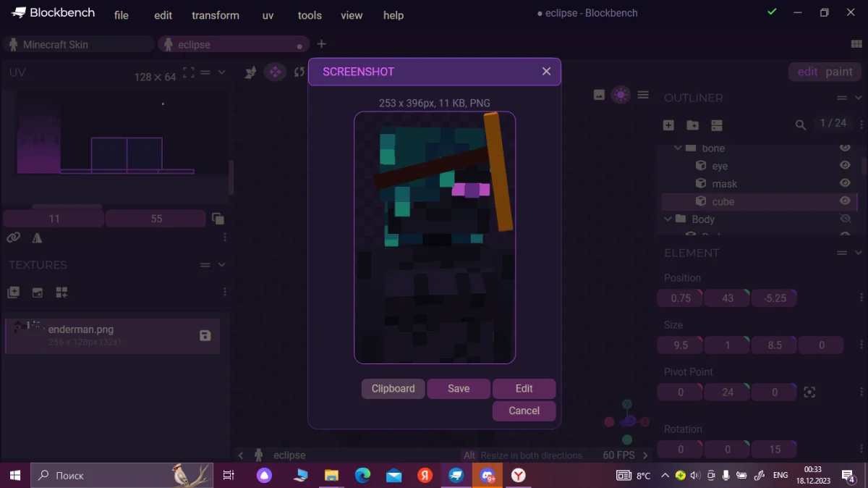Click the Append Elements to Template icon

click(x=61, y=293)
